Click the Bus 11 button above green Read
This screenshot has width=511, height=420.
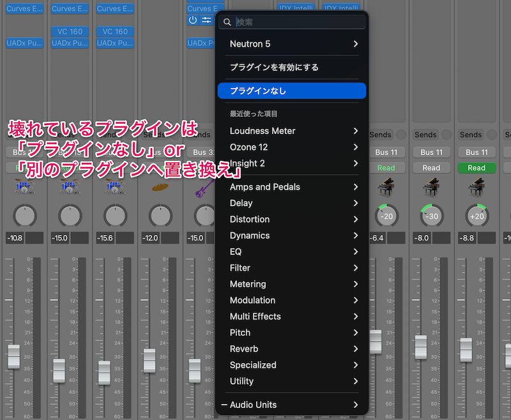[477, 152]
